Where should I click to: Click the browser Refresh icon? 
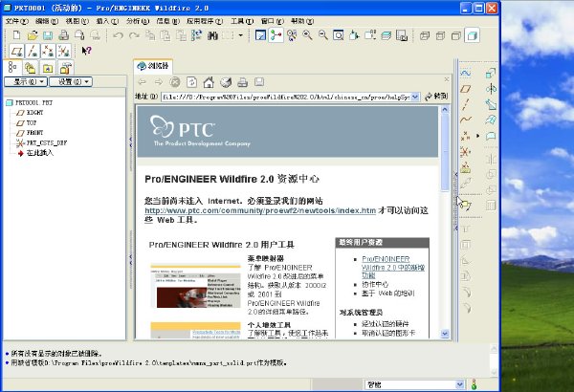click(x=192, y=82)
